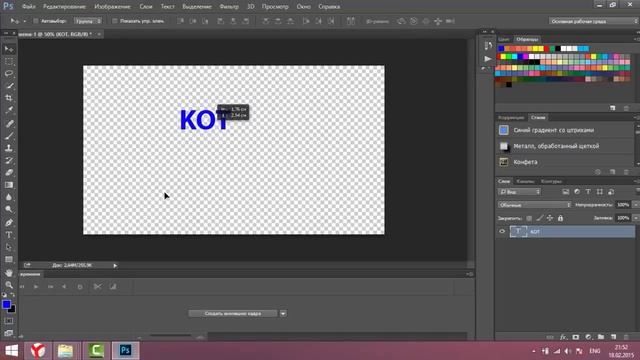Filter for adjustment layers icon
640x360 pixels.
point(577,192)
